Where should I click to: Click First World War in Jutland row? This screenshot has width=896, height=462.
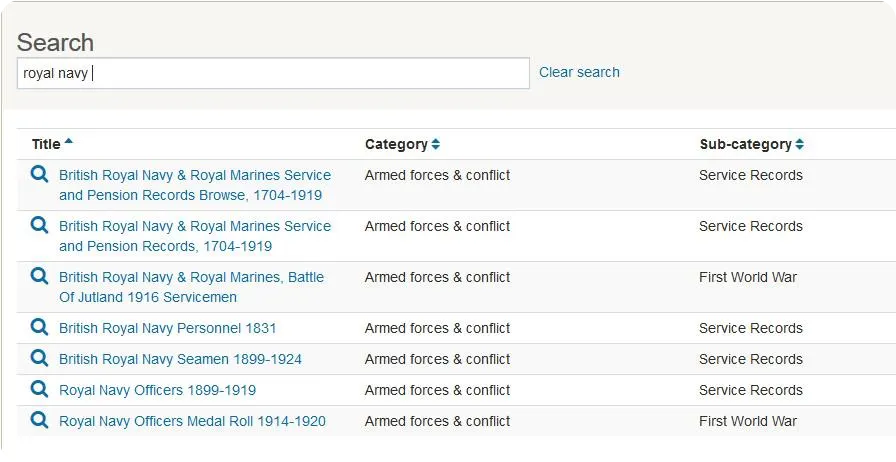(x=747, y=277)
